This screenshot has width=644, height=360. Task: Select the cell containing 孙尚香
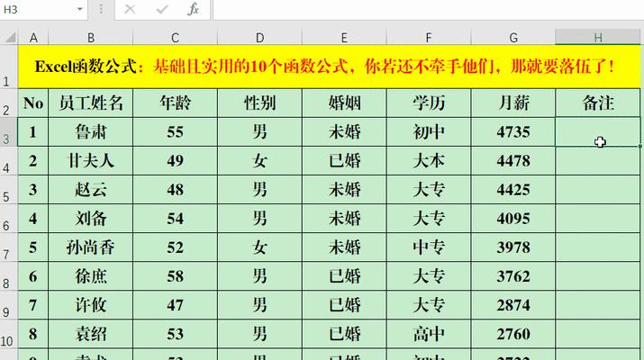(x=91, y=247)
